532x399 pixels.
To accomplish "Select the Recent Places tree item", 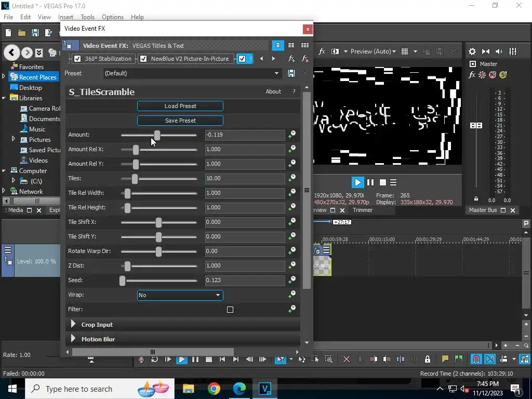I will (34, 77).
